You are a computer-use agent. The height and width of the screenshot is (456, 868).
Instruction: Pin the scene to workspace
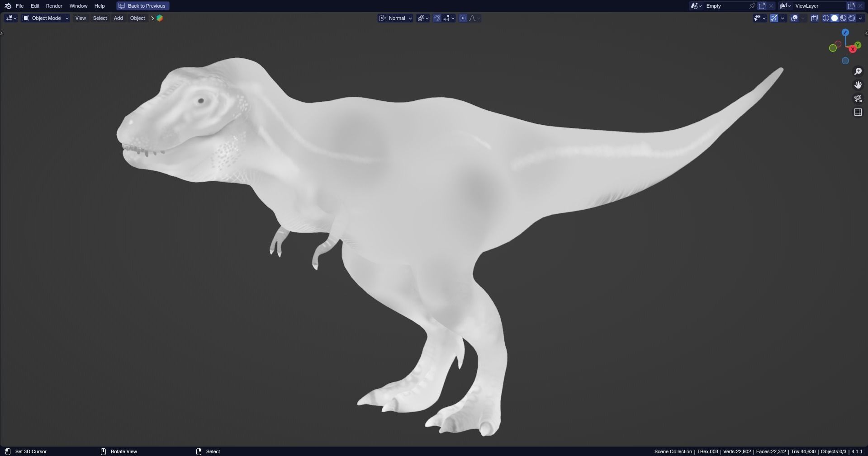[x=752, y=6]
